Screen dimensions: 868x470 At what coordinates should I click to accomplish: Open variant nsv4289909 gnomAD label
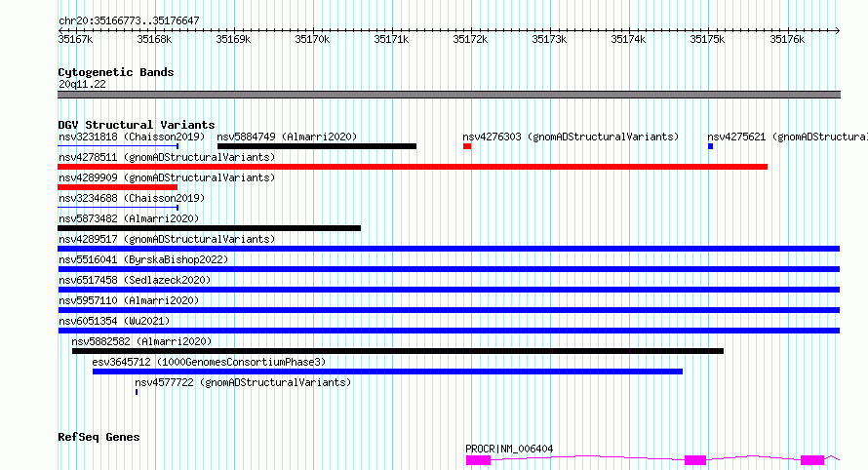(167, 177)
